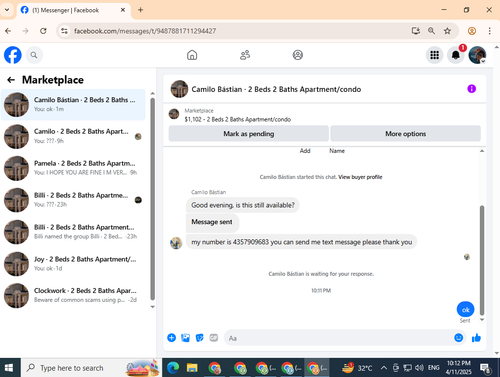The height and width of the screenshot is (377, 500).
Task: Choose a sticker icon in composer
Action: point(199,338)
